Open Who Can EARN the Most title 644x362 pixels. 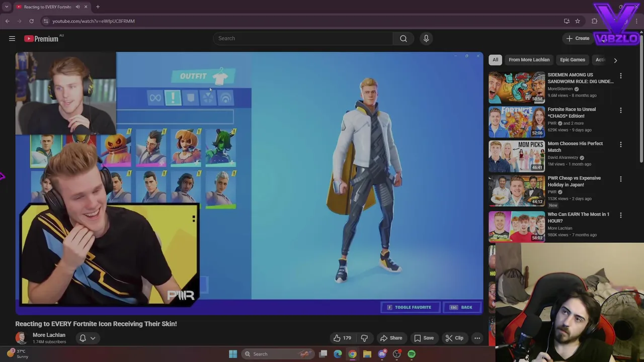click(578, 217)
